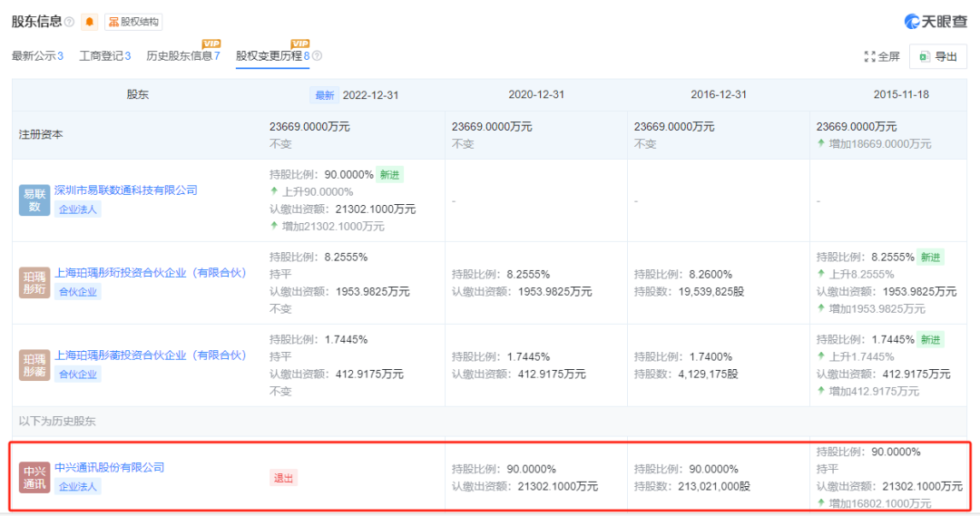
Task: Click the 中兴通讯 logo thumbnail
Action: (34, 477)
